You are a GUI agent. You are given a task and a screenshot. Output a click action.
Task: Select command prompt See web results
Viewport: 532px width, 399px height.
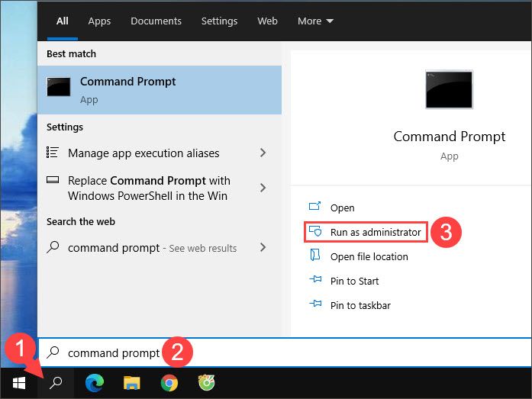pos(160,248)
